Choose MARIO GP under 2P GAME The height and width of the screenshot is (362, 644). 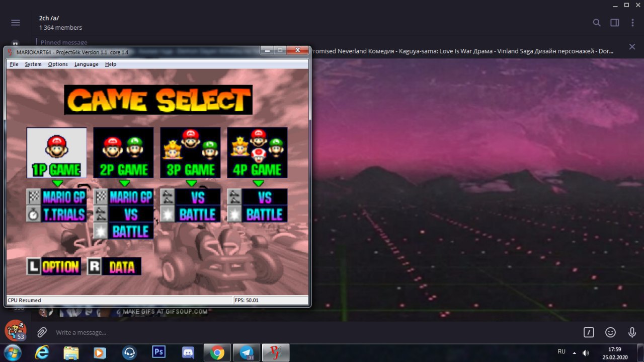[x=131, y=197]
